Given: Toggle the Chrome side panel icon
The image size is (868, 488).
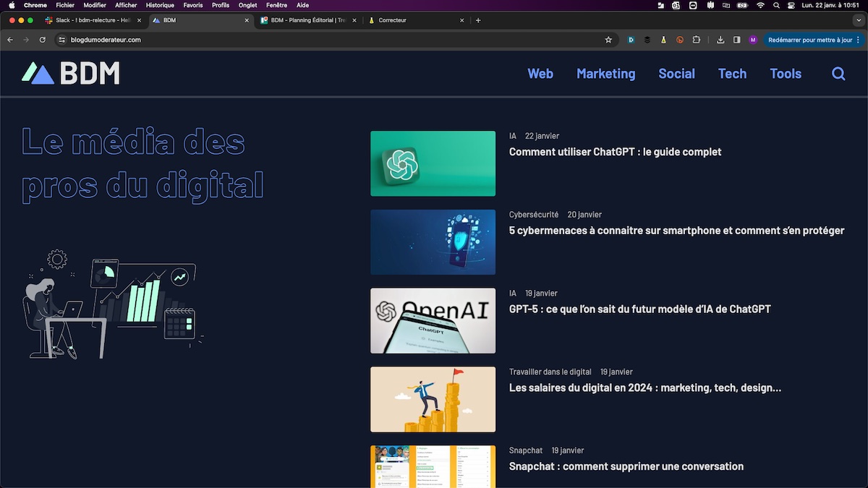Looking at the screenshot, I should [x=736, y=40].
